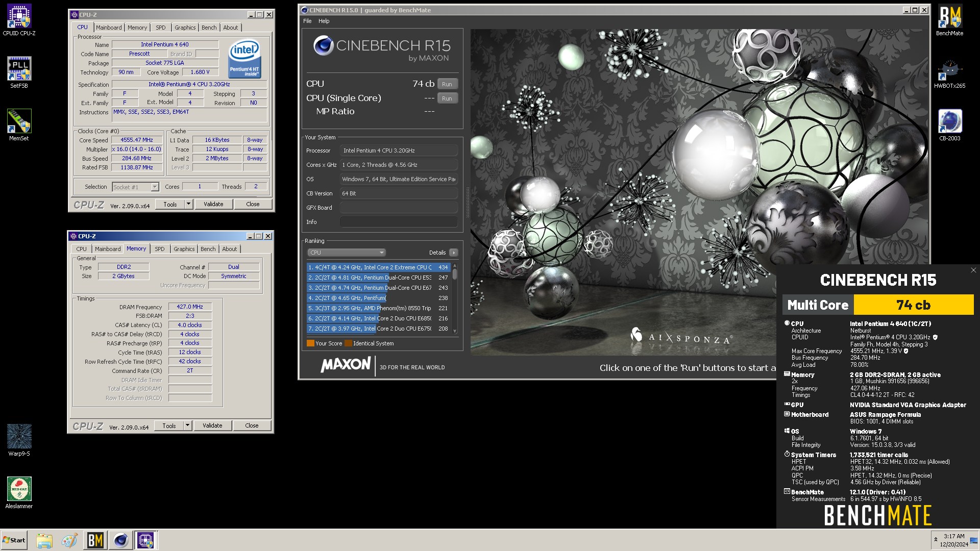Image resolution: width=980 pixels, height=551 pixels.
Task: Switch to BenchMate taskbar button
Action: (95, 540)
